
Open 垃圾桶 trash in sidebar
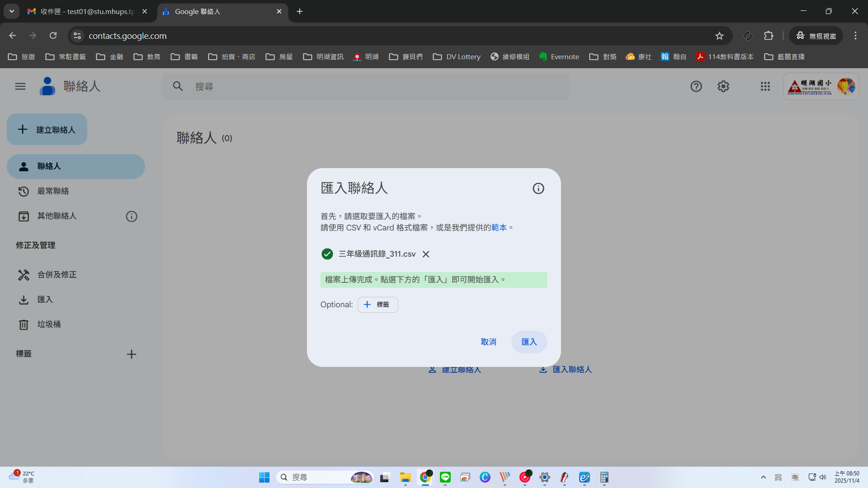click(x=49, y=324)
